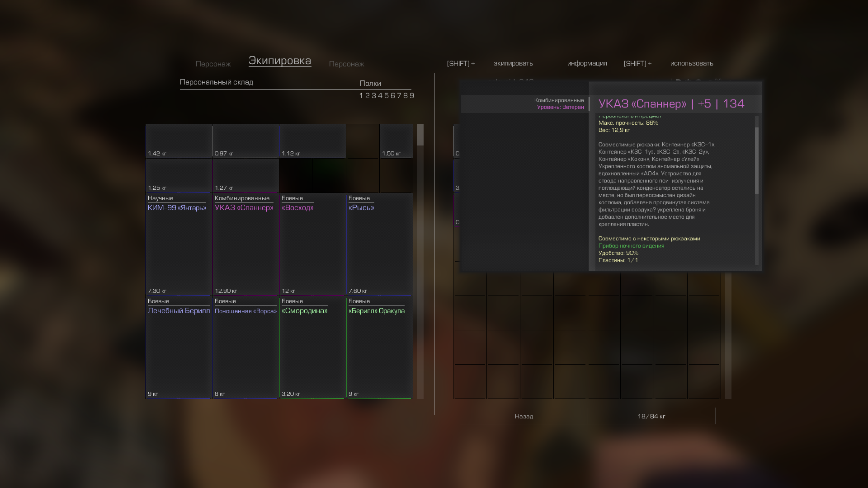This screenshot has height=488, width=868.
Task: Click the Уровень: Ветеран label
Action: 560,108
